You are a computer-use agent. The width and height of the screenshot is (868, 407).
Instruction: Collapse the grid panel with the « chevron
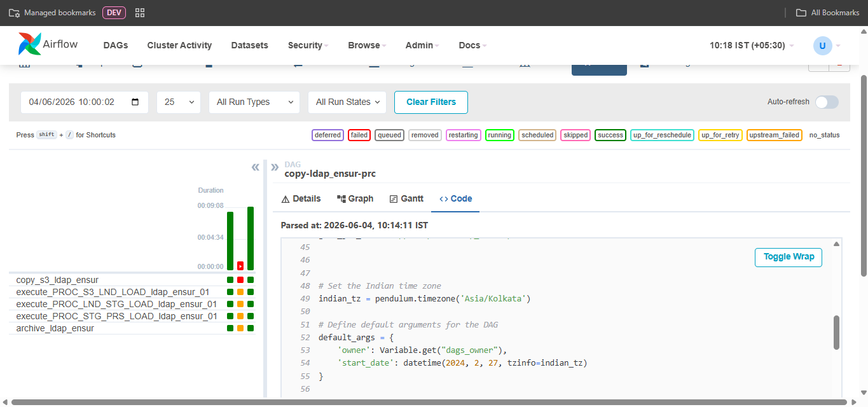click(x=256, y=167)
